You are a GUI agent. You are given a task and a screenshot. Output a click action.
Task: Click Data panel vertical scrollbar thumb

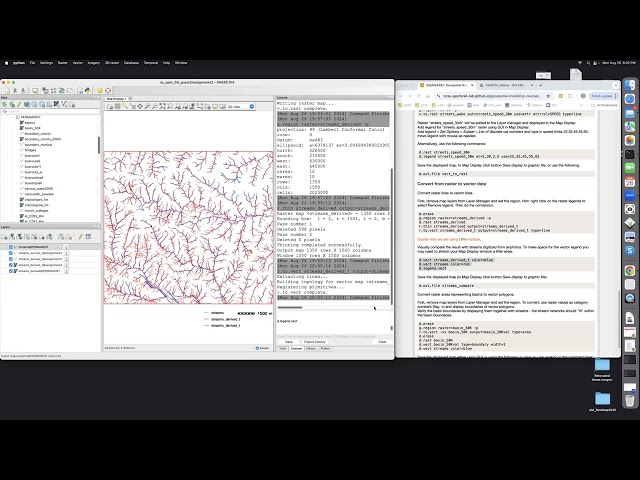coord(99,145)
